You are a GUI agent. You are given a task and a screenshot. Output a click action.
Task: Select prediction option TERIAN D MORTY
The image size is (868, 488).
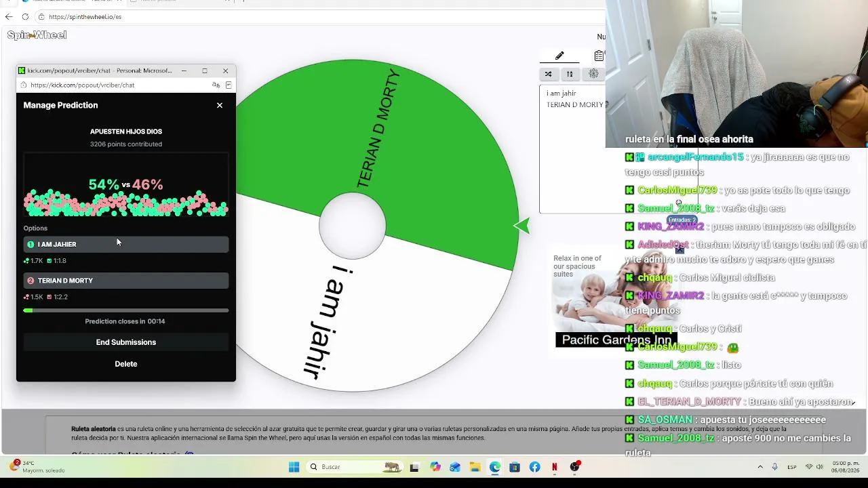pyautogui.click(x=126, y=281)
